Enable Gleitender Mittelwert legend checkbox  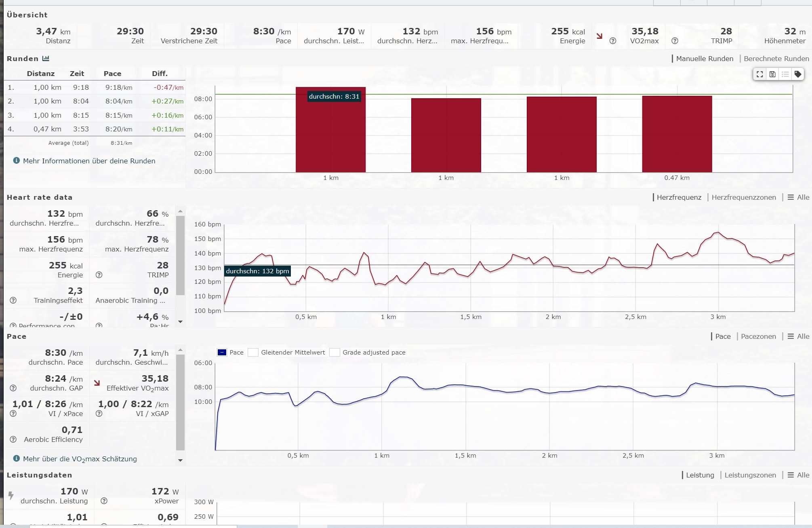coord(253,353)
